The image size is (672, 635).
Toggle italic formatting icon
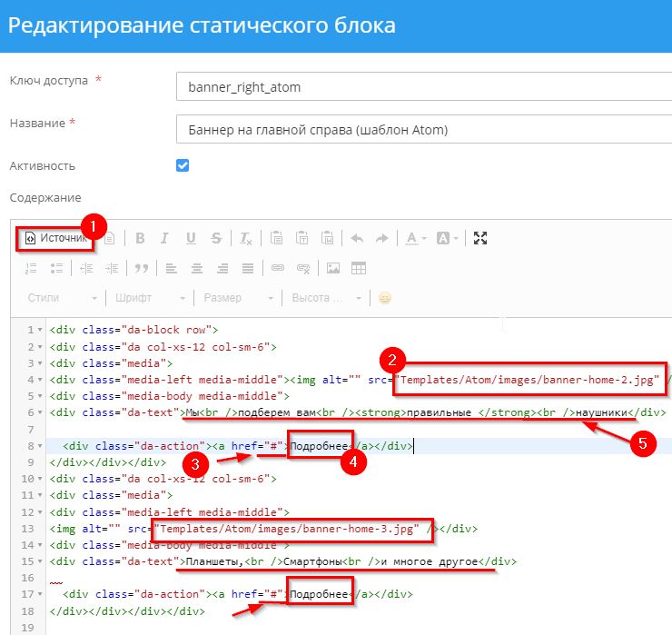(165, 238)
